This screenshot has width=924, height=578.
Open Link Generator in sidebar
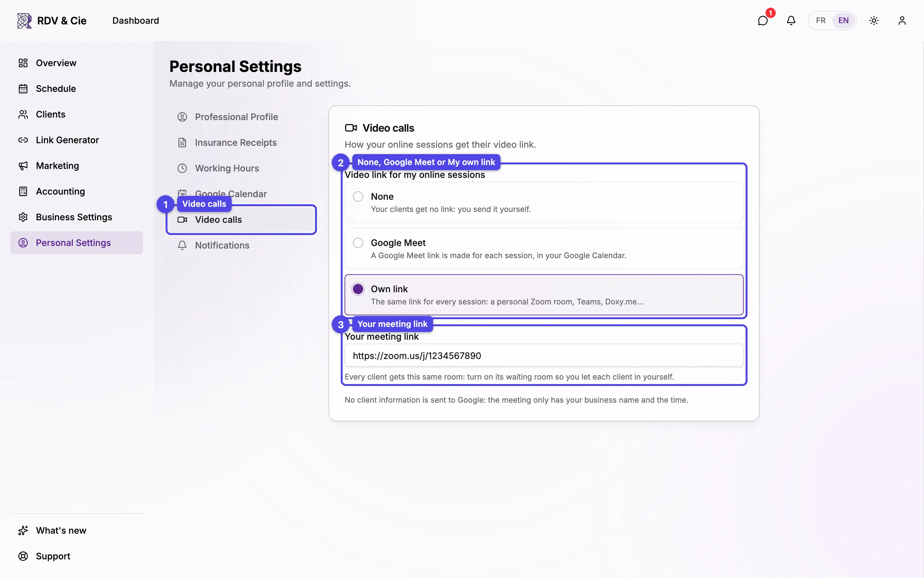(x=76, y=140)
